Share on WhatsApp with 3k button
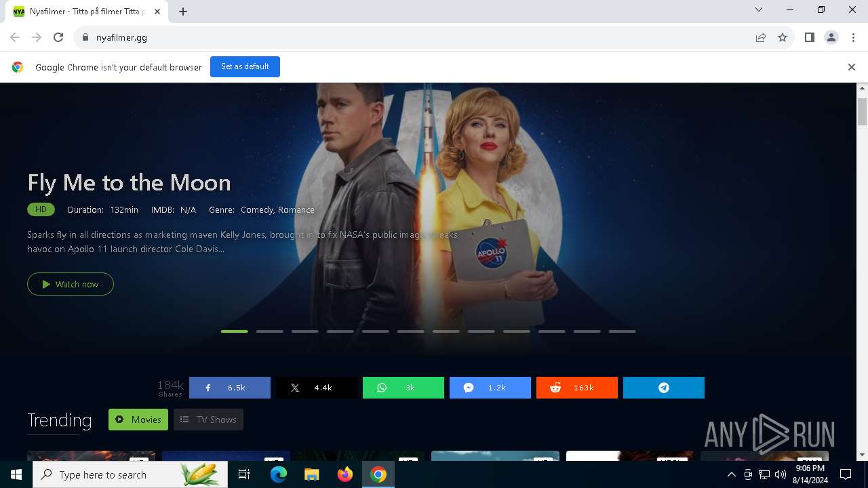The height and width of the screenshot is (488, 868). 403,388
